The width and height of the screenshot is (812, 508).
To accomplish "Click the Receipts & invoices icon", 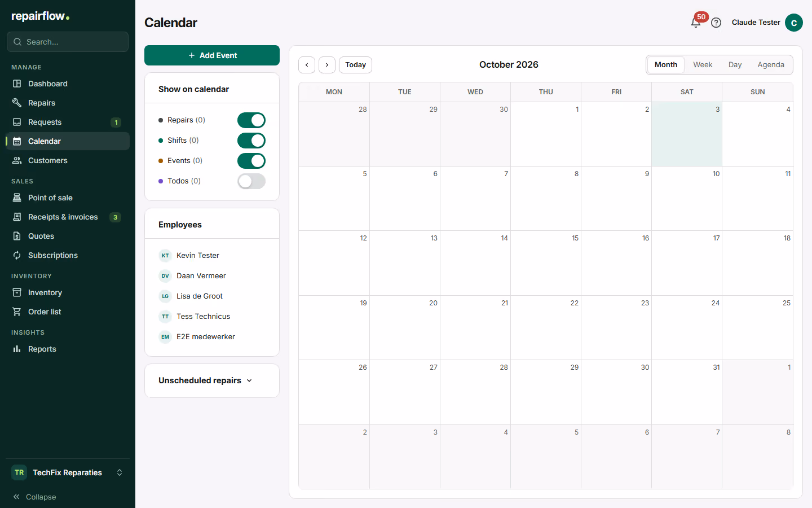I will [17, 217].
